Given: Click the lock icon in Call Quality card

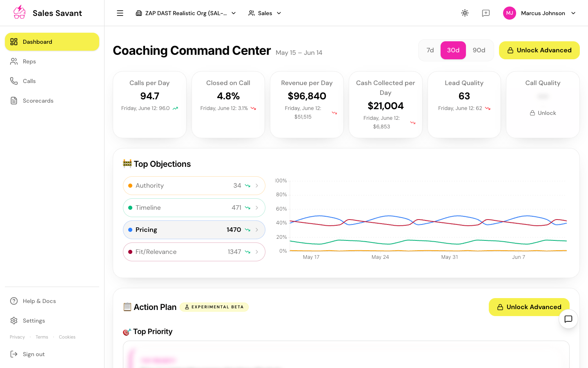Looking at the screenshot, I should [x=532, y=113].
